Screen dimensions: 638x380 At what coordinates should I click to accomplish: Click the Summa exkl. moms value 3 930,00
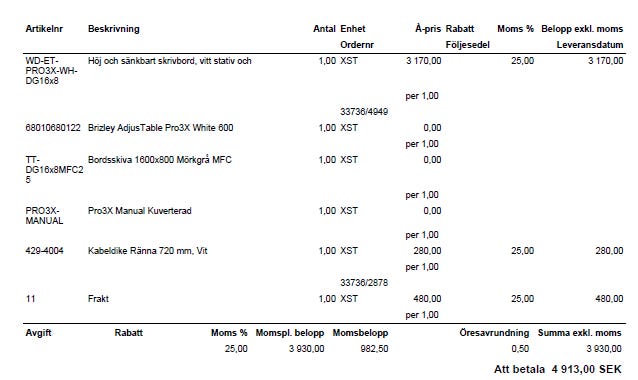tap(604, 349)
